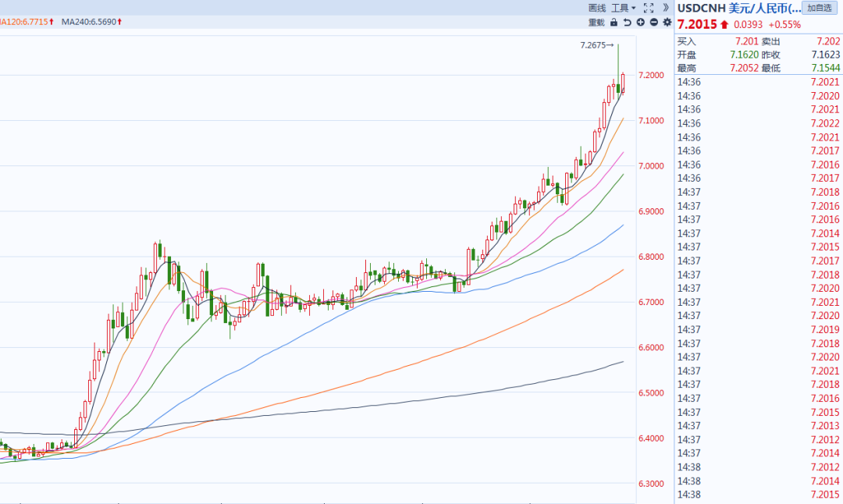Select the MA240:6.5690 indicator label
This screenshot has width=843, height=504.
point(91,22)
